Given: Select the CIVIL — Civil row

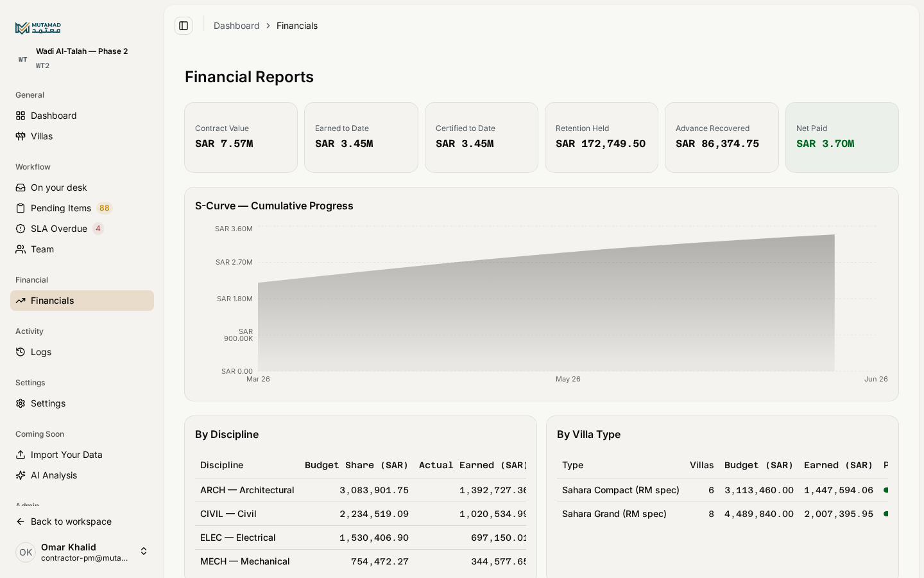Looking at the screenshot, I should [x=361, y=514].
